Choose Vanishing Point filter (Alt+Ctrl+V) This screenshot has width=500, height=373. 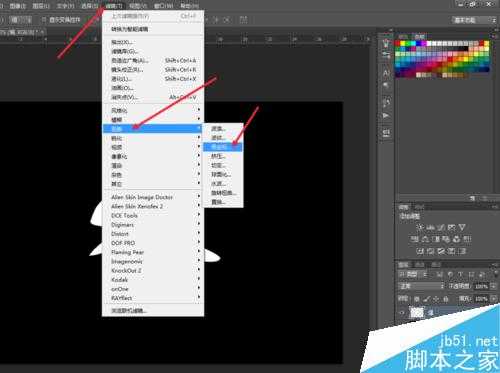tap(153, 97)
